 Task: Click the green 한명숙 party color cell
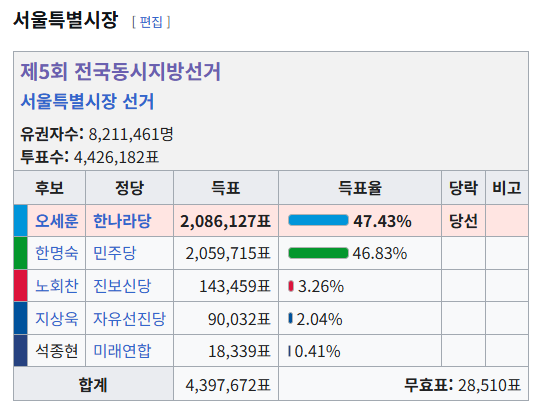coord(21,253)
